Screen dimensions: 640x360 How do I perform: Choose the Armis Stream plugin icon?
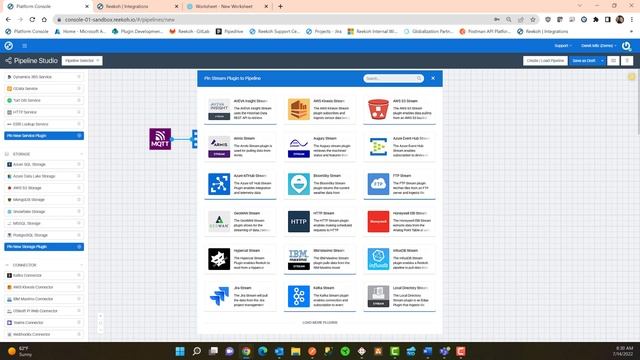tap(219, 147)
